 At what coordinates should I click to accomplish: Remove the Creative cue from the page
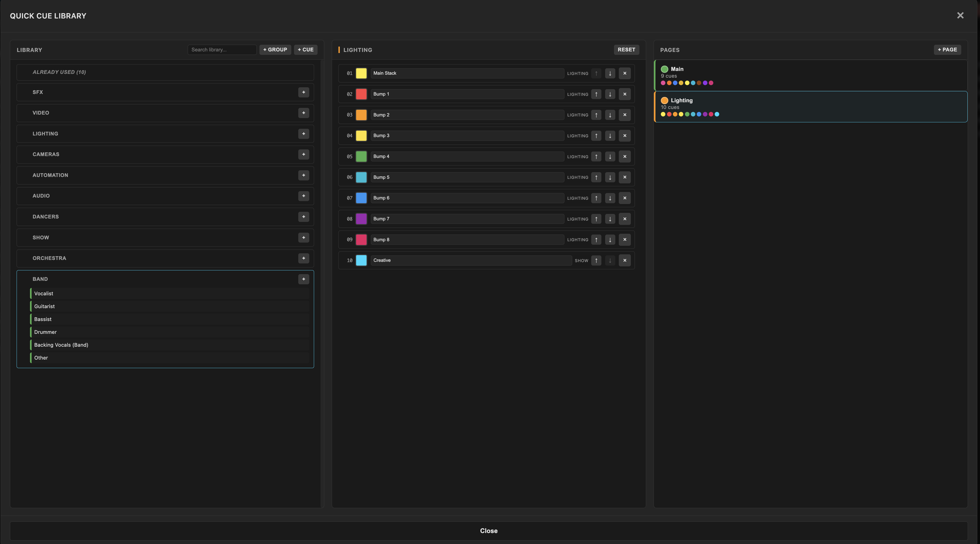pyautogui.click(x=624, y=260)
